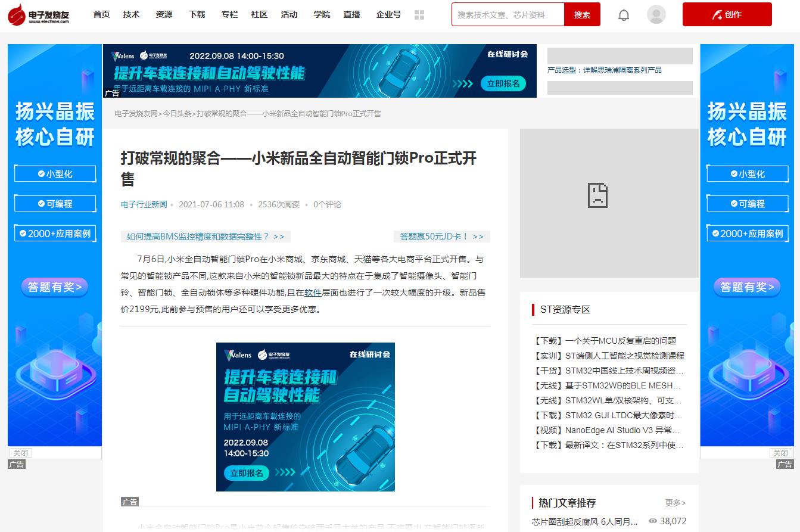Image resolution: width=800 pixels, height=532 pixels.
Task: Close the right side ad via 关闭
Action: click(x=780, y=453)
